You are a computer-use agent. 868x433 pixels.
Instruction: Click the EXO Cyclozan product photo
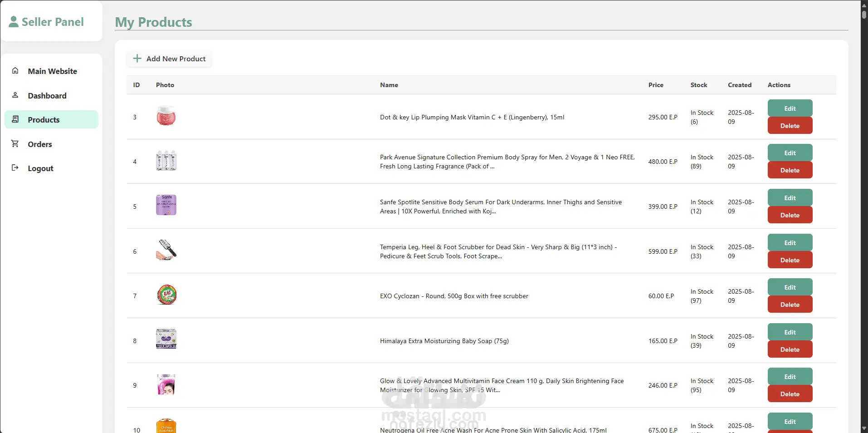166,295
